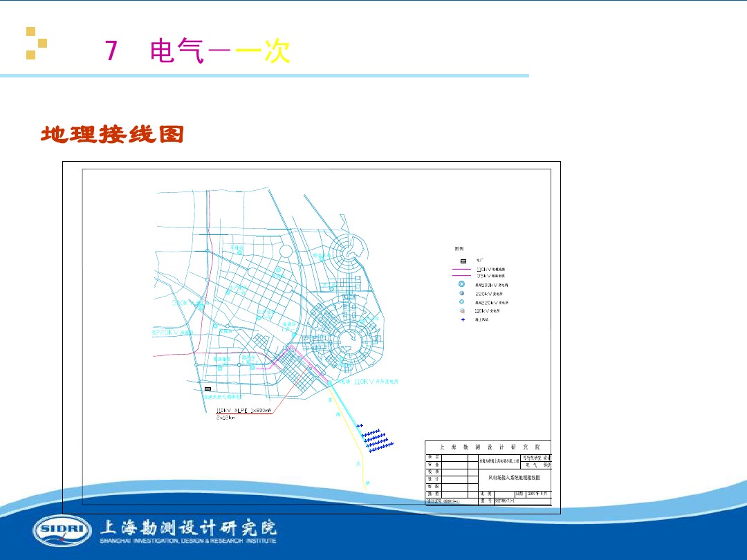This screenshot has height=560, width=747.
Task: Select the 风电场接入系统地理接线图 title block cell
Action: 515,476
